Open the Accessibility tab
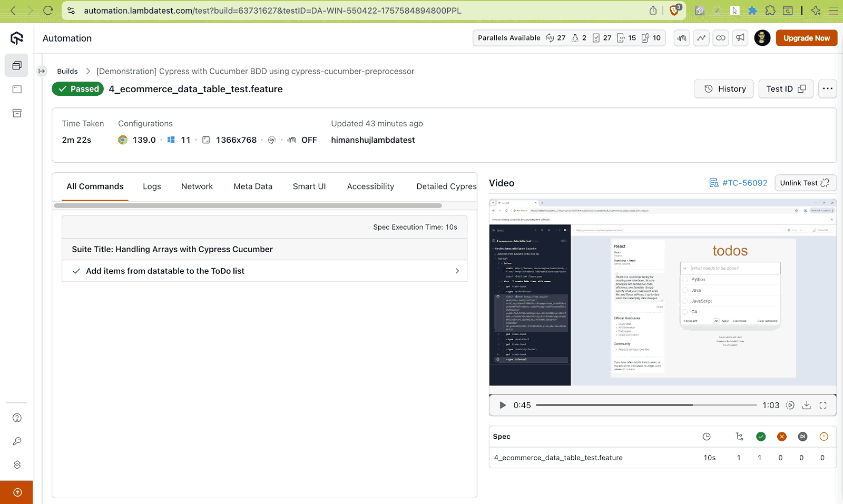The image size is (843, 504). (370, 186)
